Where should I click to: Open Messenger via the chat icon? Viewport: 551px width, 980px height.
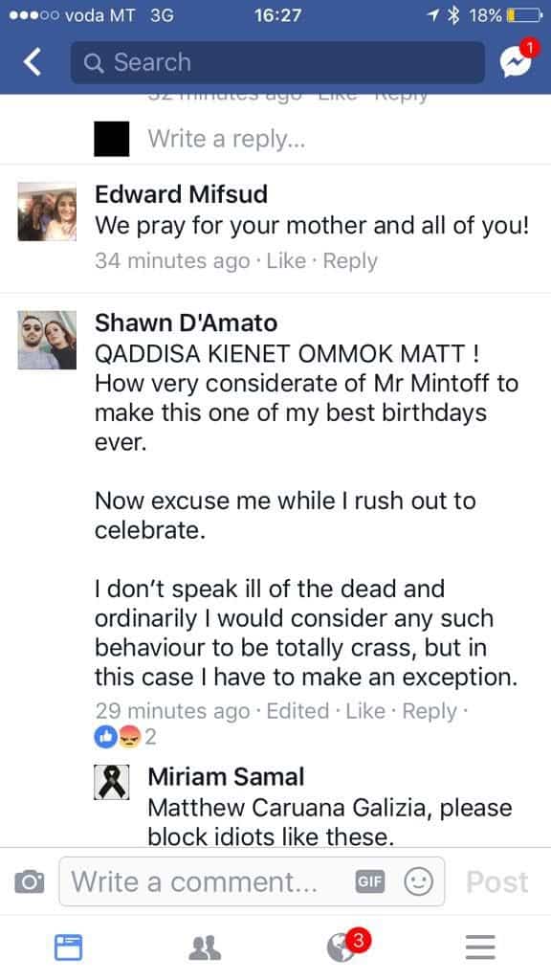point(516,61)
